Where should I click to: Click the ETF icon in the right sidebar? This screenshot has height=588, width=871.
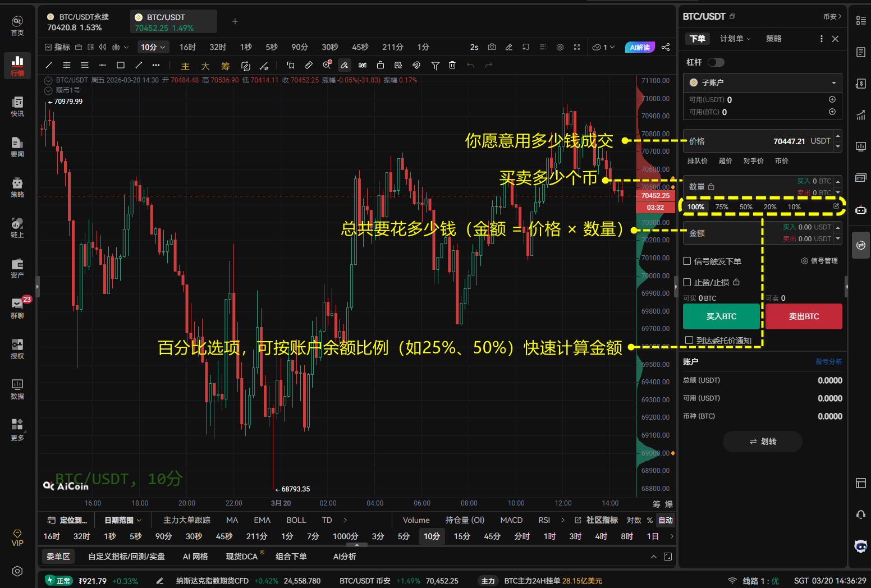[x=860, y=178]
